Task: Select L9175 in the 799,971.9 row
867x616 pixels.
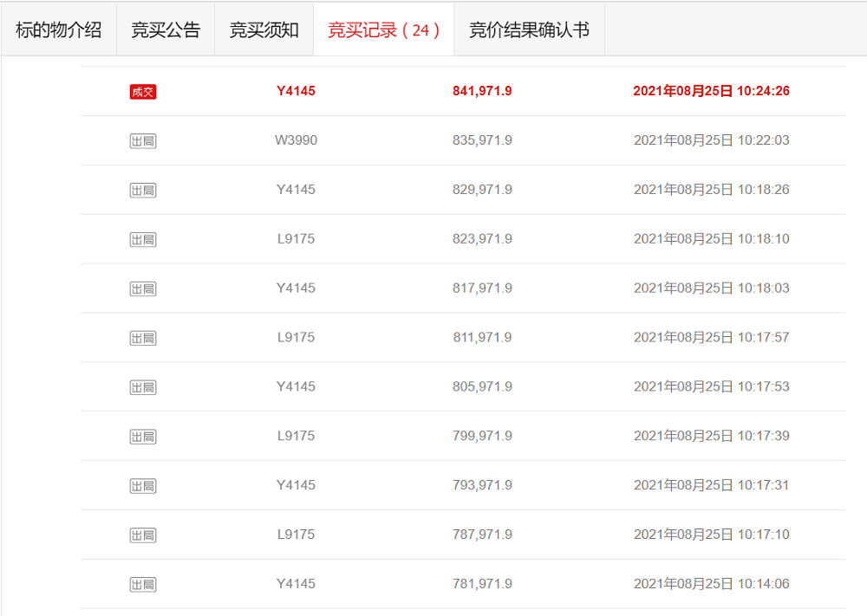Action: pyautogui.click(x=296, y=435)
